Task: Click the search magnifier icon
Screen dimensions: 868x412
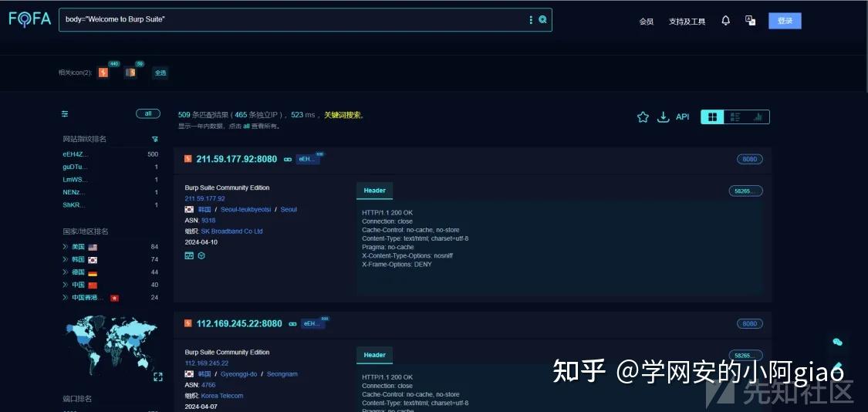Action: click(542, 19)
